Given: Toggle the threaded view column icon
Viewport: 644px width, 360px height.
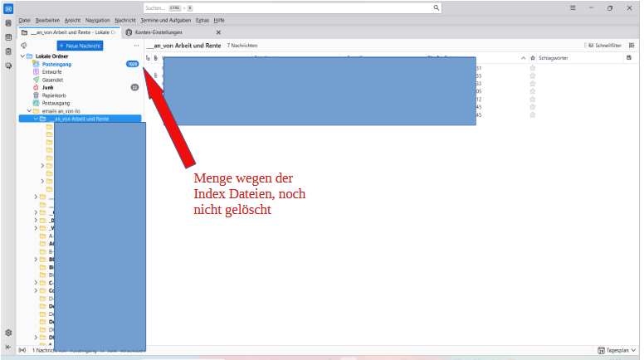Looking at the screenshot, I should [x=148, y=58].
